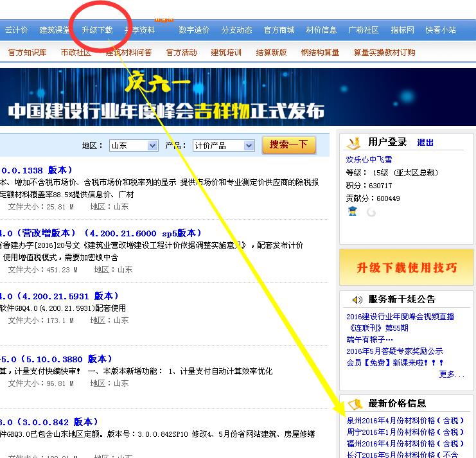Open the 营改增版本 4.200.21.6000 sp5 title
This screenshot has width=476, height=458.
point(100,233)
